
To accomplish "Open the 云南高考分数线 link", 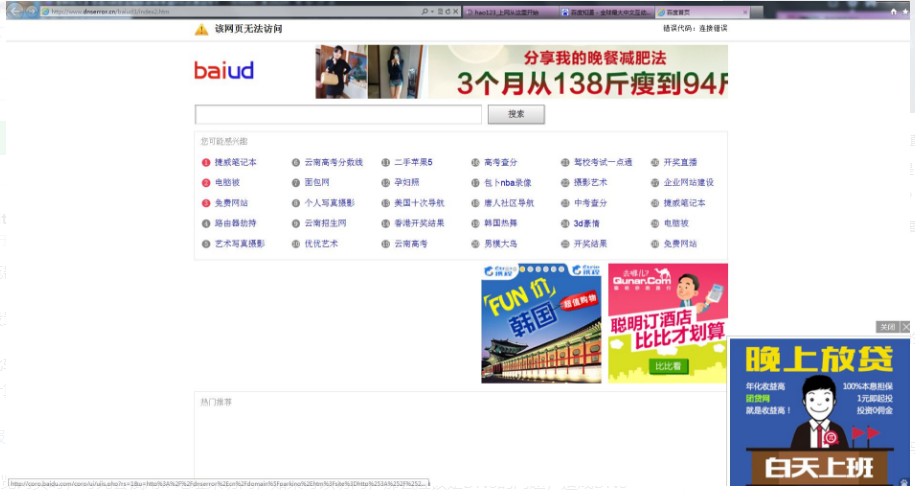I will 333,162.
